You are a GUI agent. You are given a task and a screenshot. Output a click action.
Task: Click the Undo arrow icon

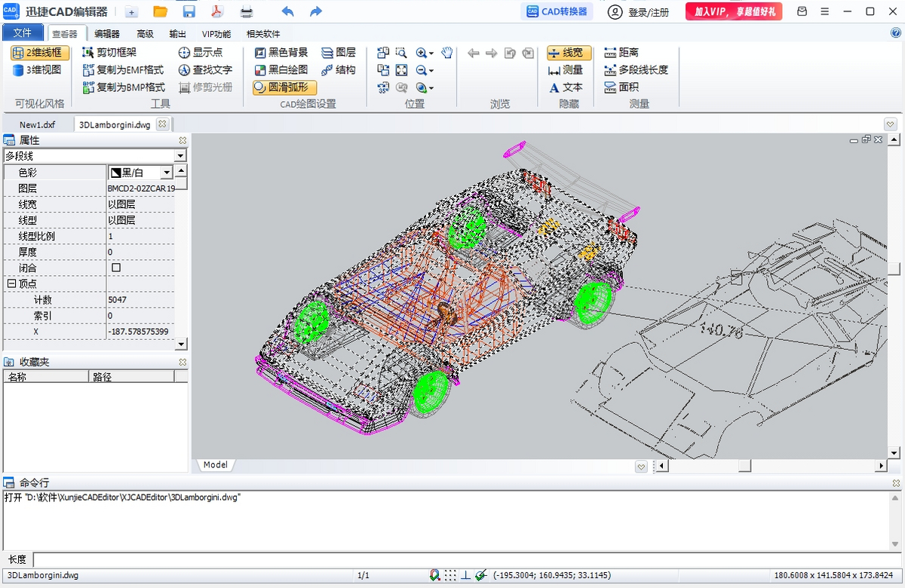click(287, 11)
